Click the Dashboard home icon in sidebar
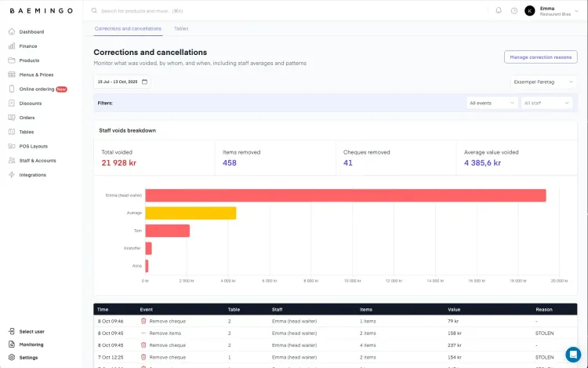588x368 pixels. pos(12,32)
